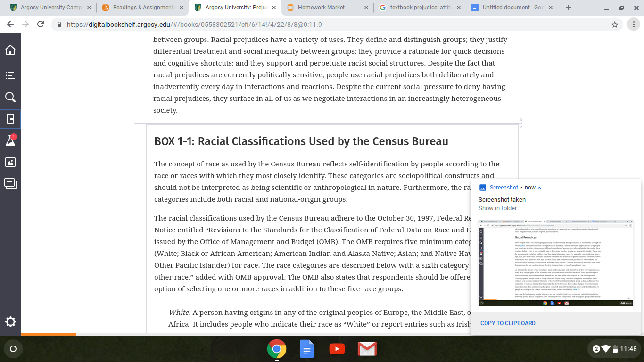Click Show in folder in the Screenshot notification
This screenshot has width=644, height=362.
[x=498, y=208]
